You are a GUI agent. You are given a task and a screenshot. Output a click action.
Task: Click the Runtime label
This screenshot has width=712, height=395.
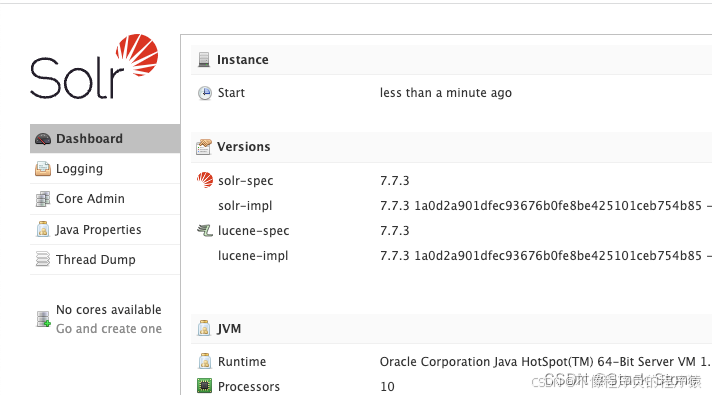point(242,361)
